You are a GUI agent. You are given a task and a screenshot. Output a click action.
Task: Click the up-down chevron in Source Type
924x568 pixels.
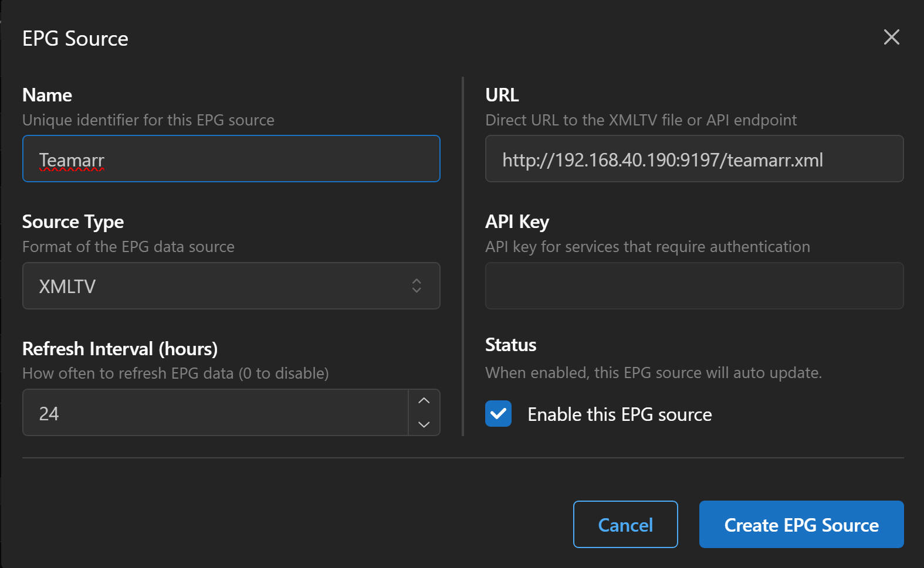click(417, 286)
